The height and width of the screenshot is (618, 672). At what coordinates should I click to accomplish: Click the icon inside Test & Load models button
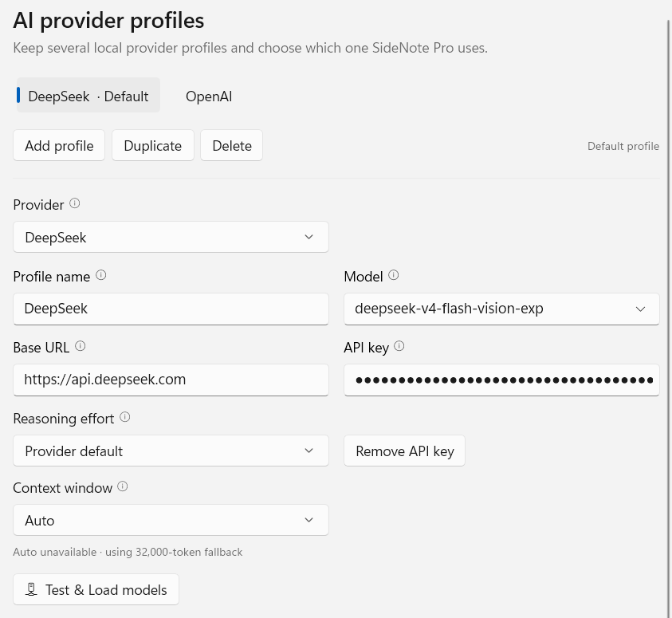pyautogui.click(x=31, y=590)
